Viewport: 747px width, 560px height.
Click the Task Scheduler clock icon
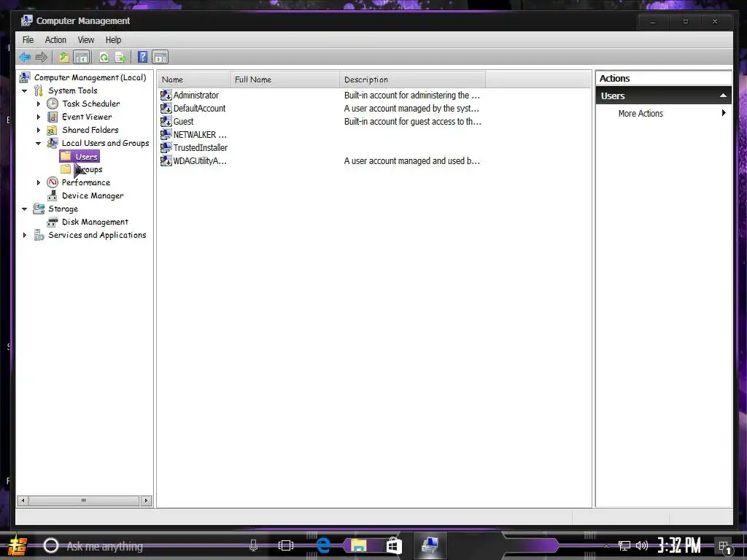click(53, 104)
